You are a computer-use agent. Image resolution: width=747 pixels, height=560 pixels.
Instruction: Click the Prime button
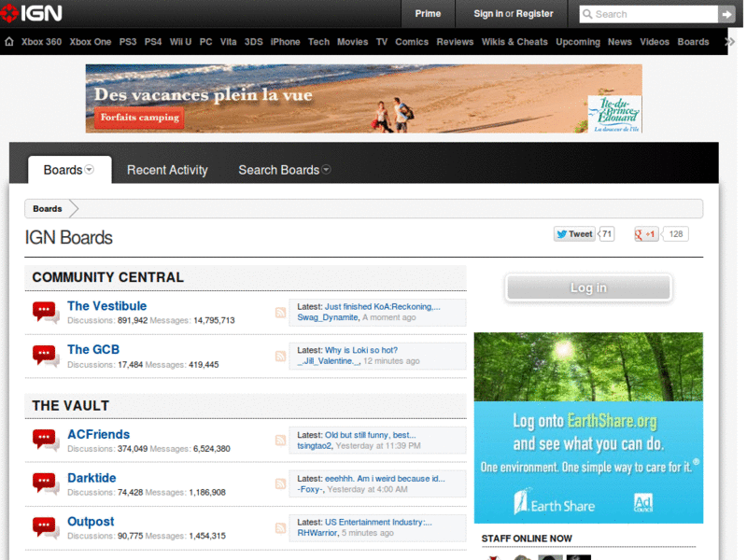pos(428,14)
